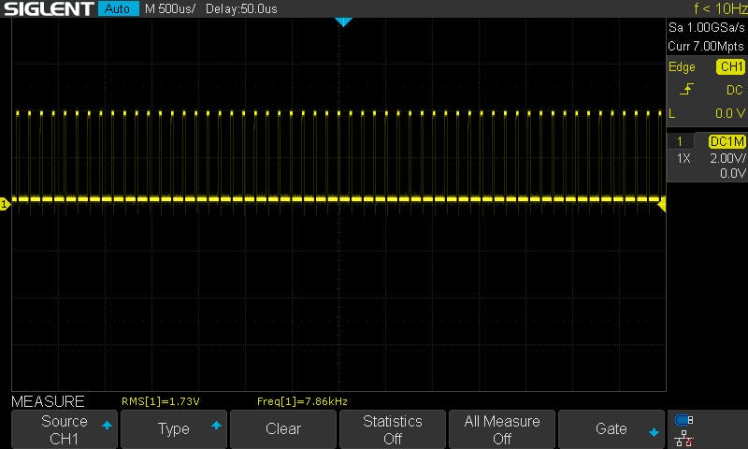Click the Freq[1]=7.86kHz measurement readout

pyautogui.click(x=302, y=401)
